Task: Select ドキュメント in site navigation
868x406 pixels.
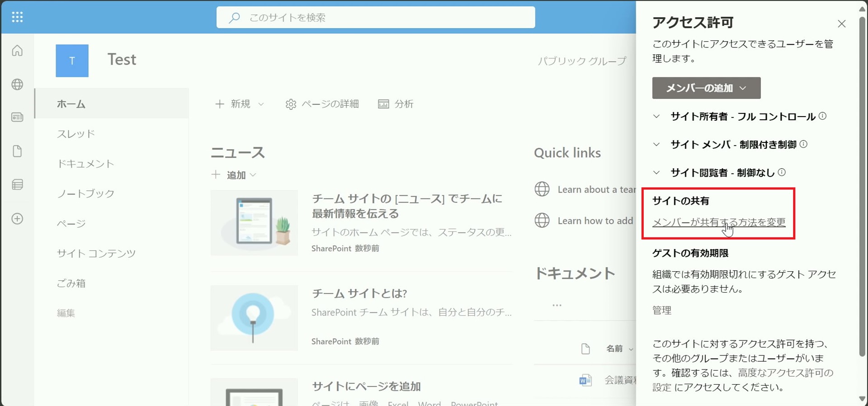Action: (x=85, y=164)
